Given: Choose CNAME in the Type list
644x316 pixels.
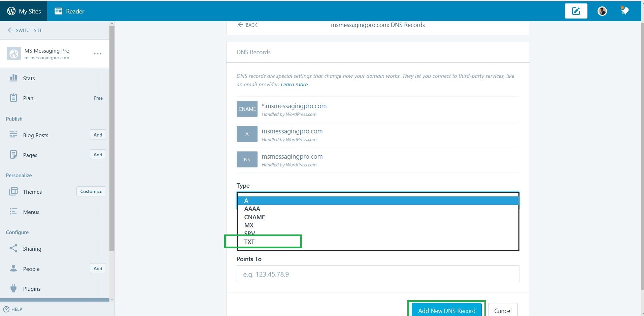Looking at the screenshot, I should point(255,217).
